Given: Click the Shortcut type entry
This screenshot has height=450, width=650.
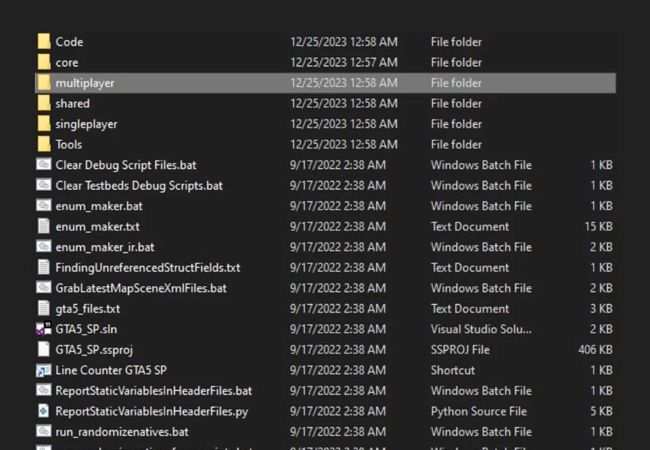Looking at the screenshot, I should pos(453,370).
